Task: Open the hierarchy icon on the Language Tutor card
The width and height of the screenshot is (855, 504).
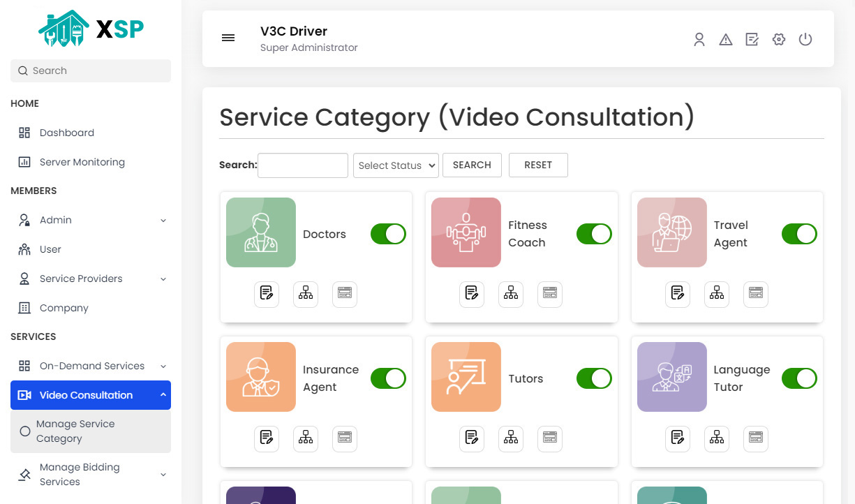Action: [x=716, y=438]
